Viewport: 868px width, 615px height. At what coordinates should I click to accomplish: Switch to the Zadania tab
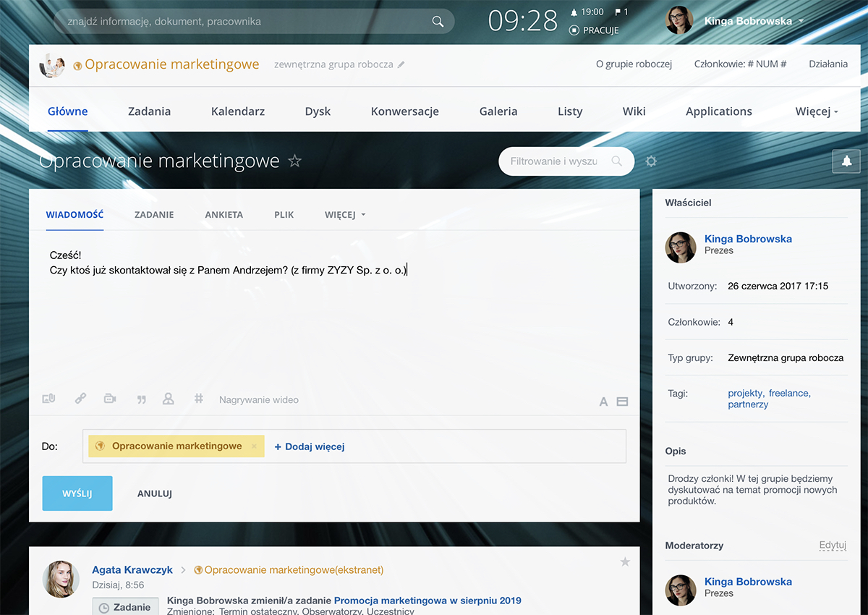[x=149, y=111]
